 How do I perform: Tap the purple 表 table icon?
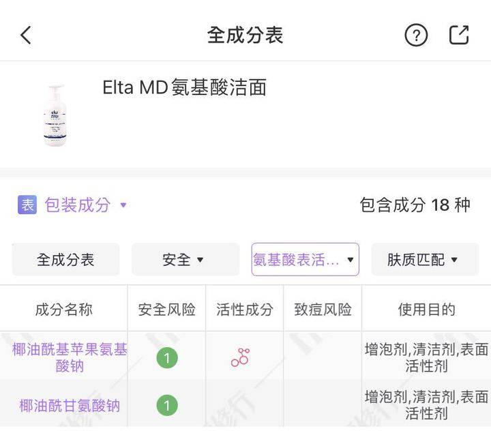point(27,205)
